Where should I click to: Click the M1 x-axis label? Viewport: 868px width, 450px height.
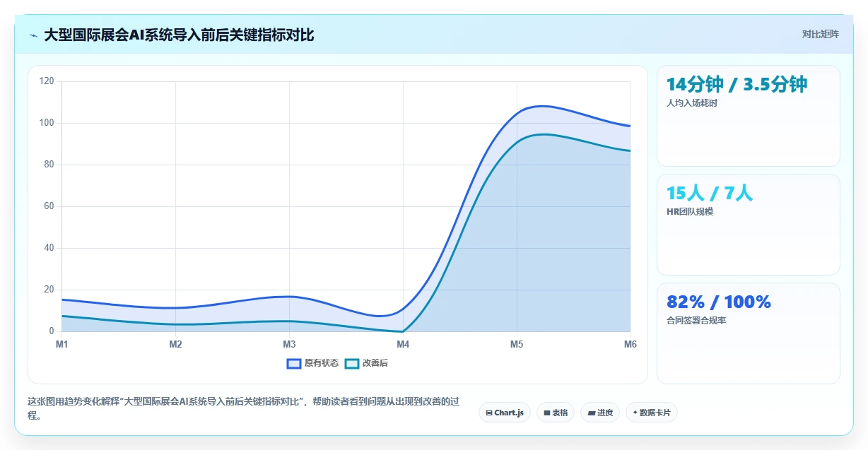coord(61,344)
